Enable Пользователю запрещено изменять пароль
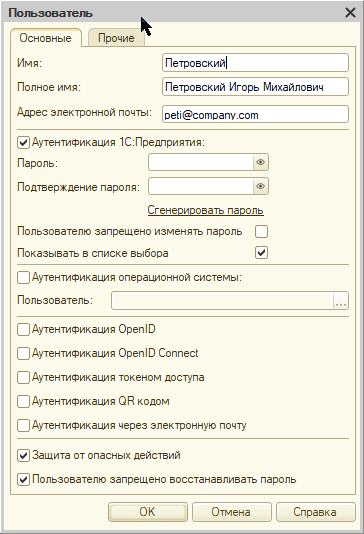Screen dimensions: 364x534 261,232
